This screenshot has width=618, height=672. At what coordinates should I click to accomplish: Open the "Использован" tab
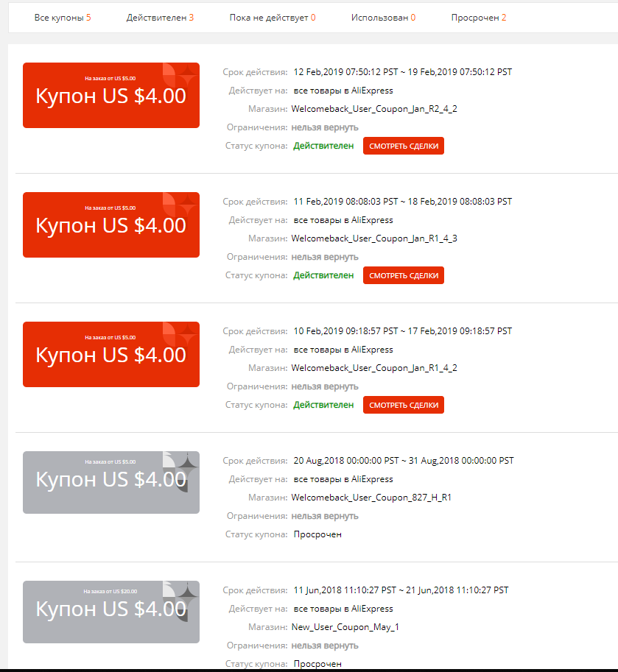[x=383, y=18]
